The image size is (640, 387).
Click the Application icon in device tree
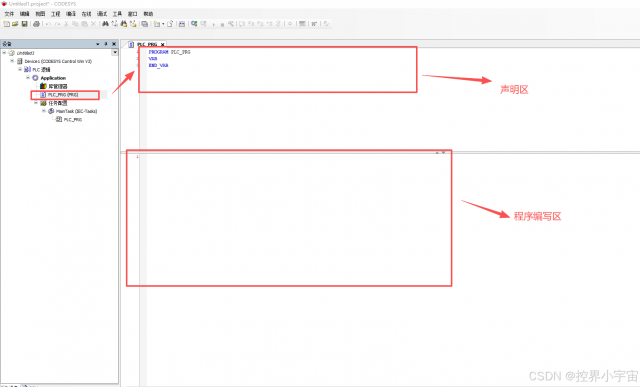pyautogui.click(x=35, y=78)
